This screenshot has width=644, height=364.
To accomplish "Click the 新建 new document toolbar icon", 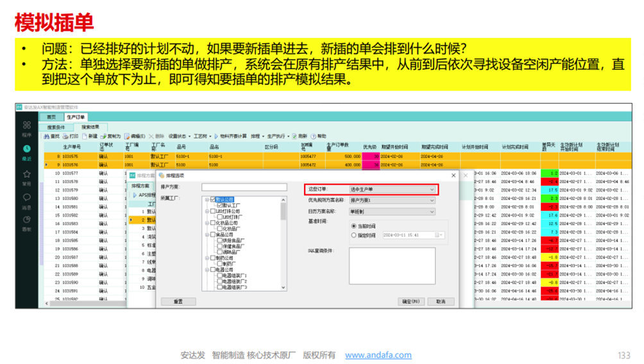I will click(85, 136).
